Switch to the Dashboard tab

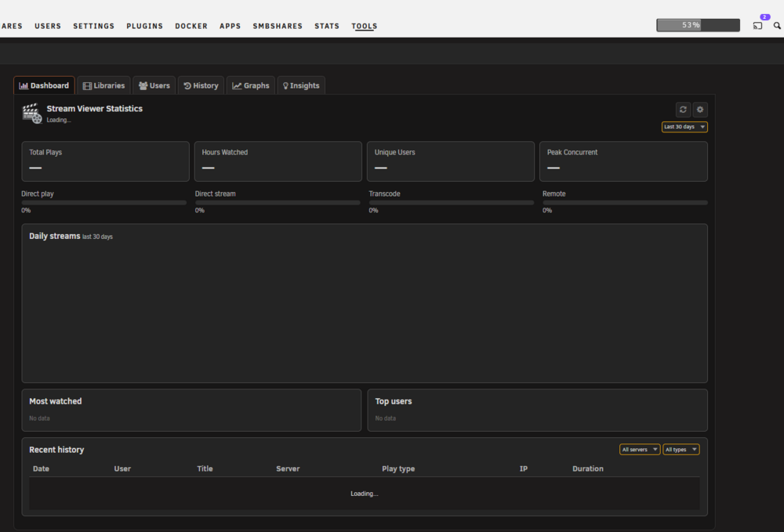tap(44, 85)
